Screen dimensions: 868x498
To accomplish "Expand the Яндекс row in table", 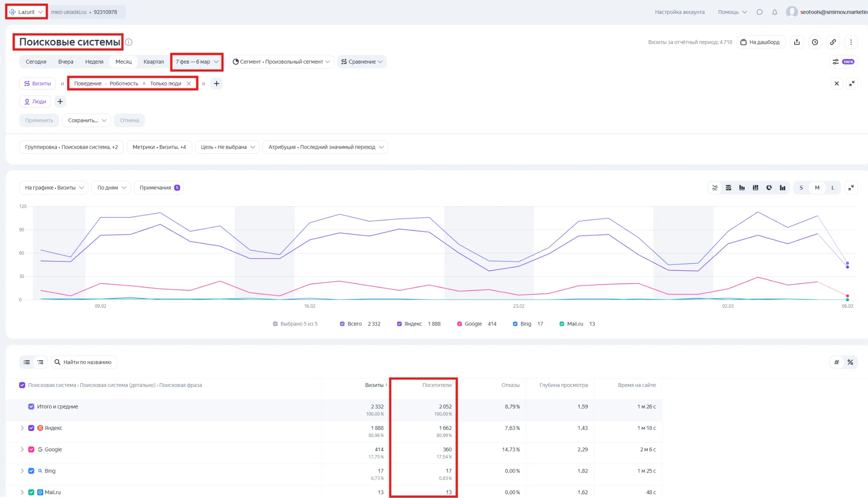I will coord(22,428).
